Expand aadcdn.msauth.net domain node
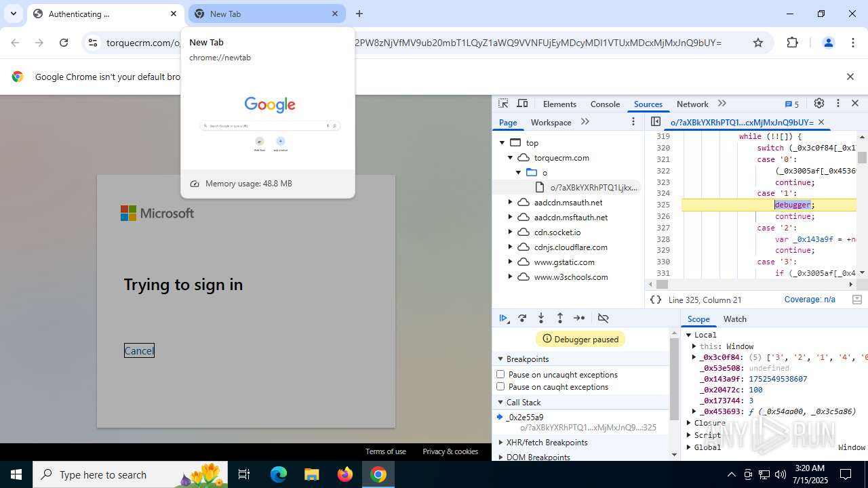Image resolution: width=868 pixels, height=488 pixels. [x=511, y=203]
